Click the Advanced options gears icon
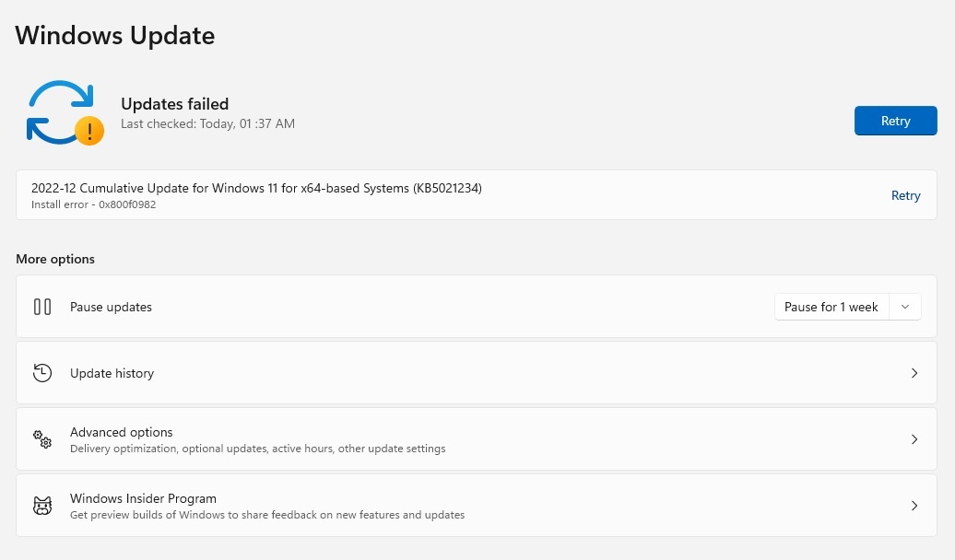Viewport: 955px width, 560px height. (x=42, y=439)
